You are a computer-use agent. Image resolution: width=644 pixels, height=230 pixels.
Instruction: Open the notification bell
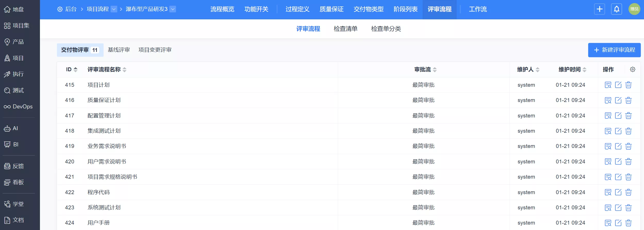[616, 9]
